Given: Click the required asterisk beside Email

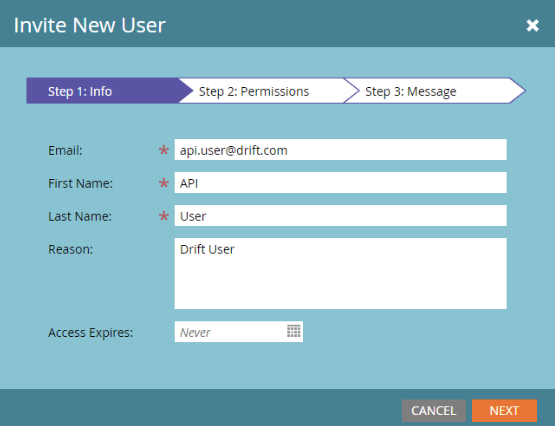Looking at the screenshot, I should 164,151.
